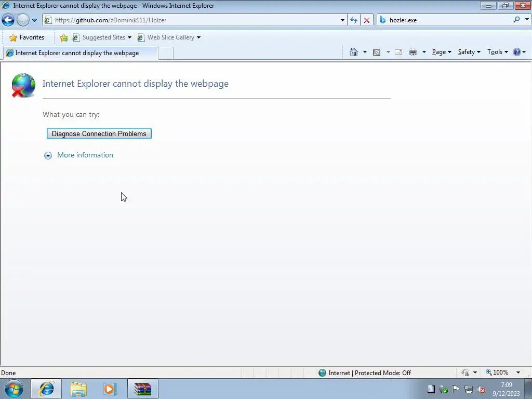Run search with the magnifier icon

516,20
